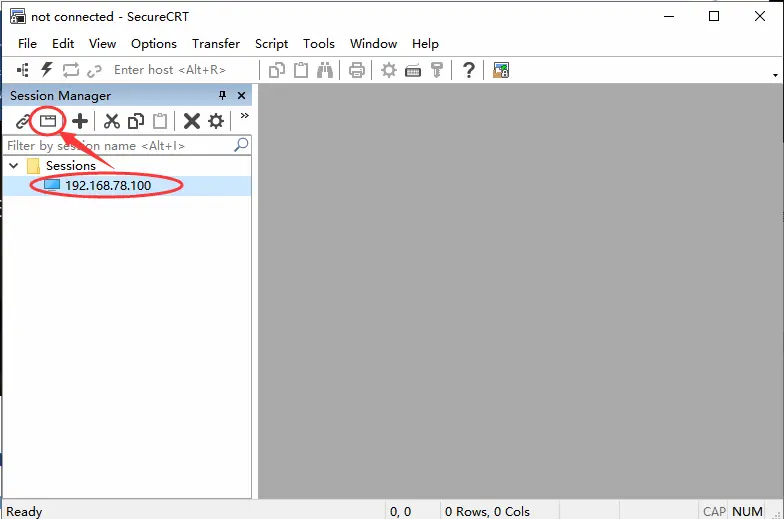Screen dimensions: 784x519
Task: Collapse the Sessions folder tree
Action: (14, 166)
